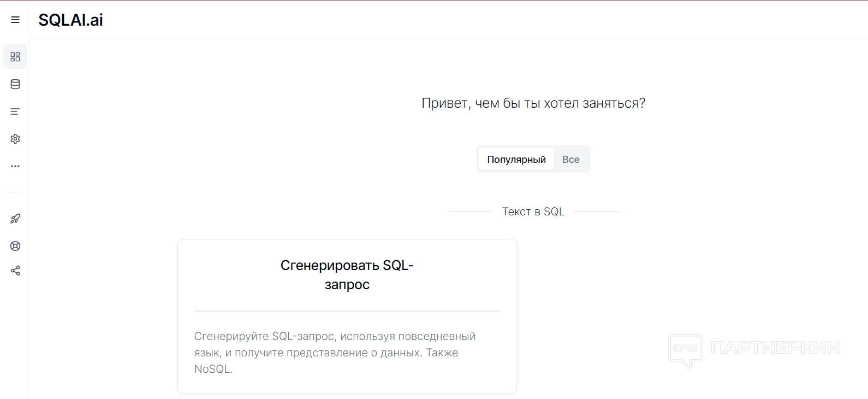Screen dimensions: 868x399
Task: Open the Сгенерировать SQL-запрос card title
Action: pos(347,275)
